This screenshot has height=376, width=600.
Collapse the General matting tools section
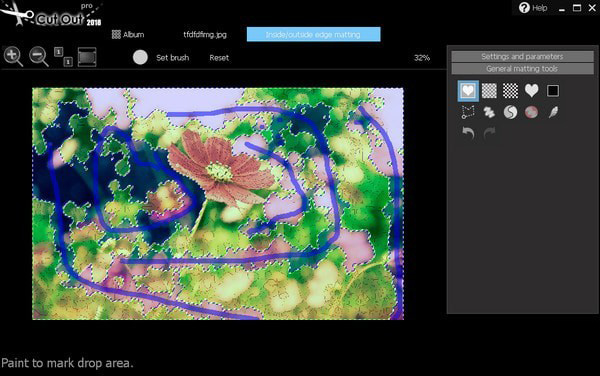click(x=522, y=69)
